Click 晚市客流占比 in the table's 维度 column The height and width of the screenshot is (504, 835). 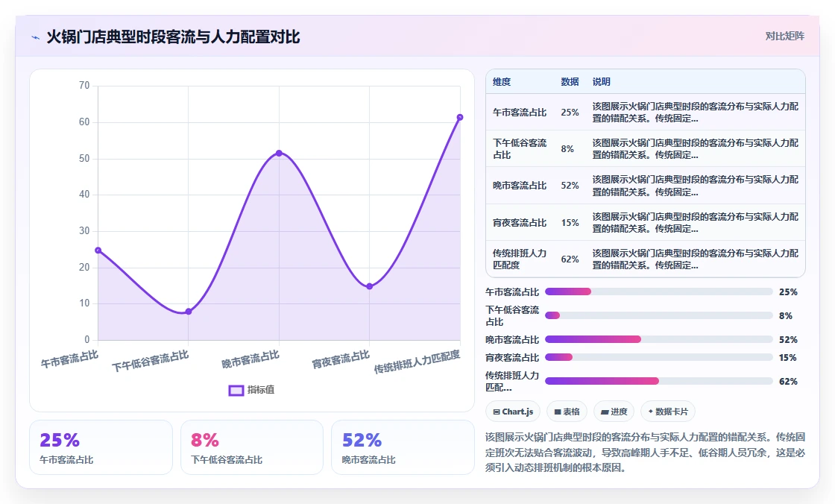tap(519, 186)
